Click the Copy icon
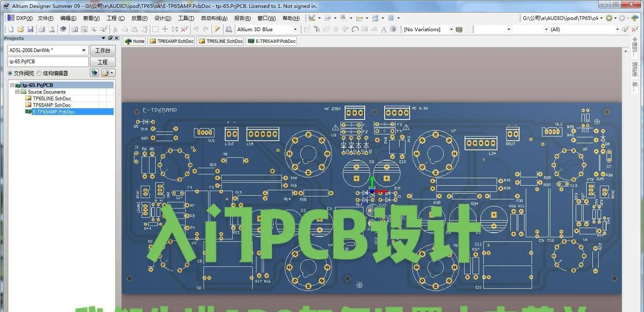 125,29
